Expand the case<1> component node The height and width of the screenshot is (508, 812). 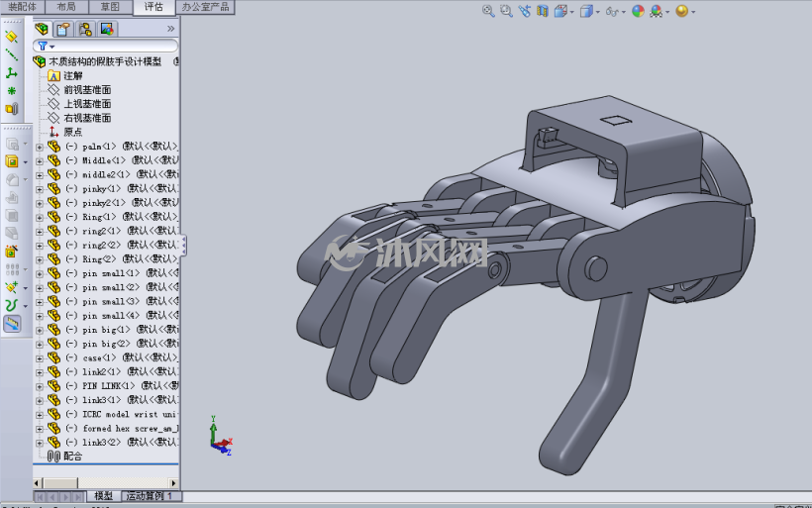point(40,358)
